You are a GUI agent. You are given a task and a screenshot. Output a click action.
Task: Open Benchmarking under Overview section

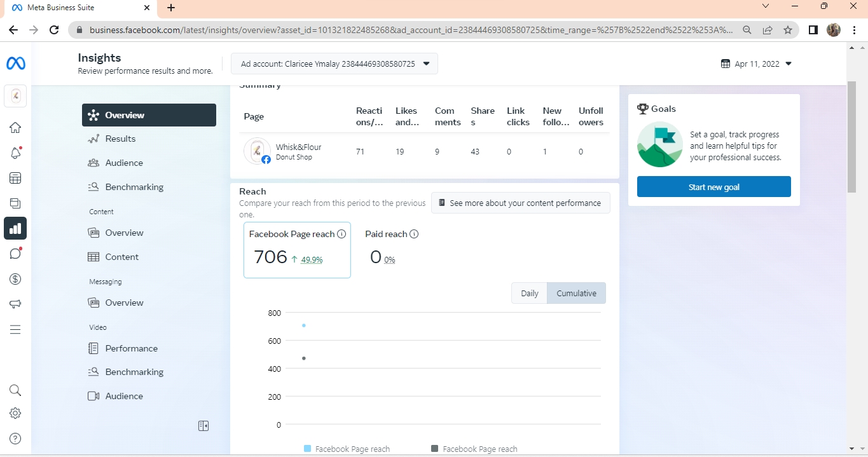[x=149, y=187]
